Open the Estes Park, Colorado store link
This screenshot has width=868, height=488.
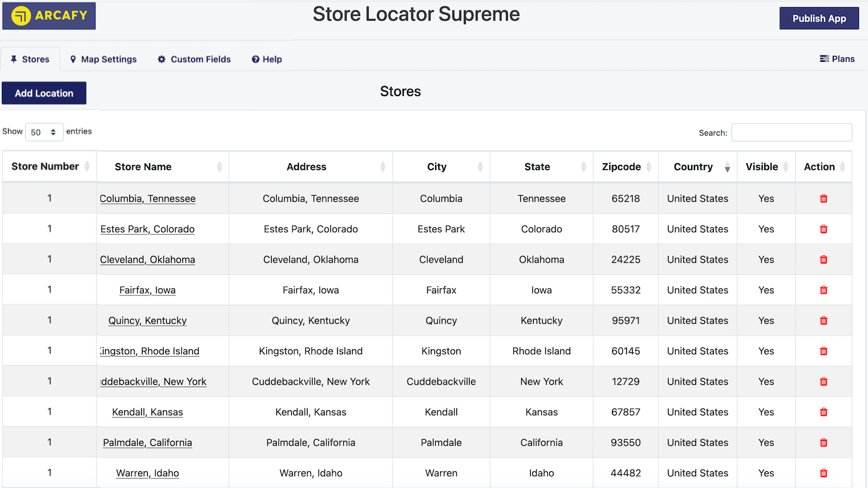pyautogui.click(x=147, y=229)
